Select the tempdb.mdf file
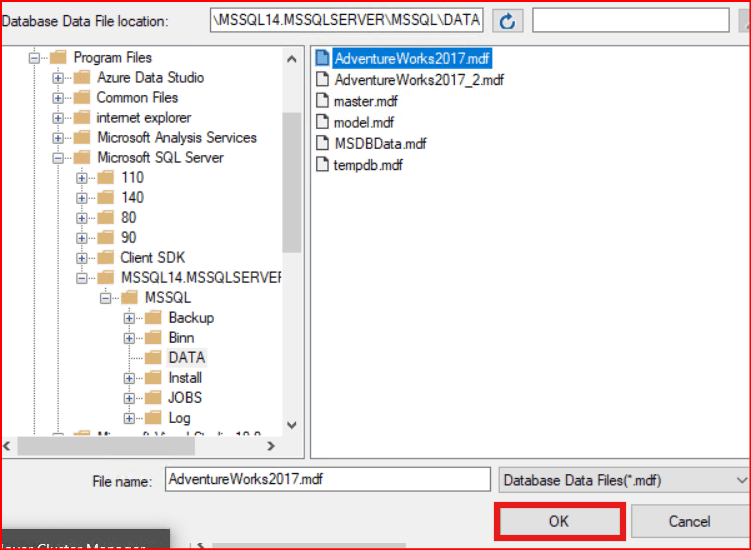This screenshot has height=550, width=751. 368,165
